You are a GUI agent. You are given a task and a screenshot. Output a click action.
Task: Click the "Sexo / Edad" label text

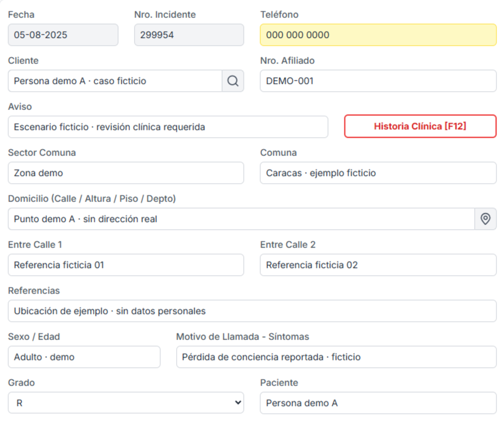[x=34, y=337]
